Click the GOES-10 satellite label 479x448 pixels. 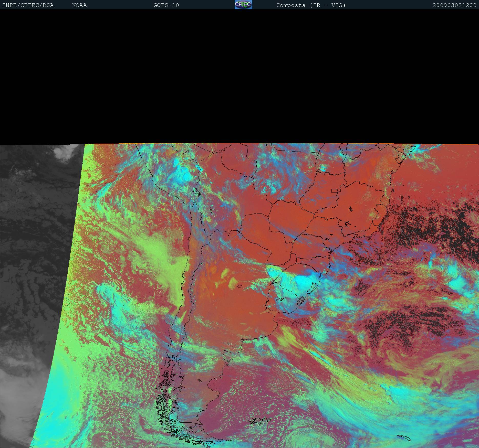click(x=166, y=5)
